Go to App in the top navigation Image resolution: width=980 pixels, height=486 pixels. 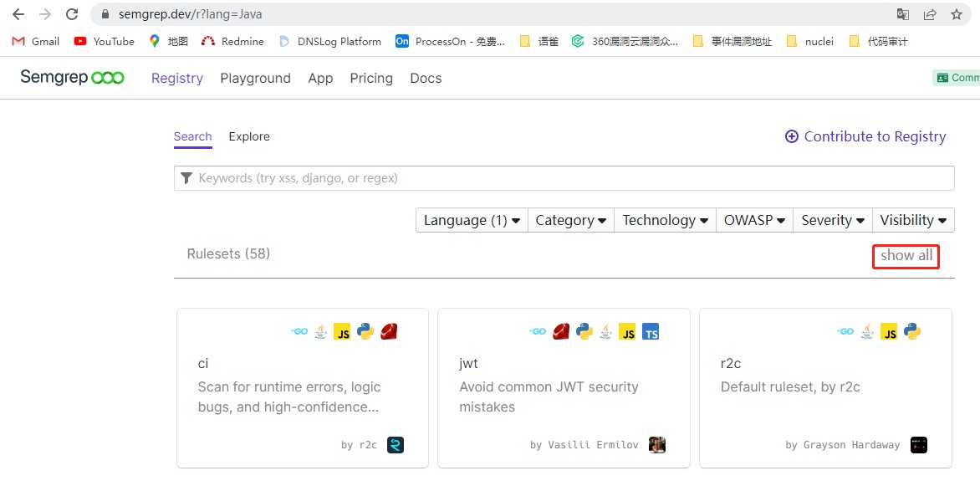coord(320,78)
